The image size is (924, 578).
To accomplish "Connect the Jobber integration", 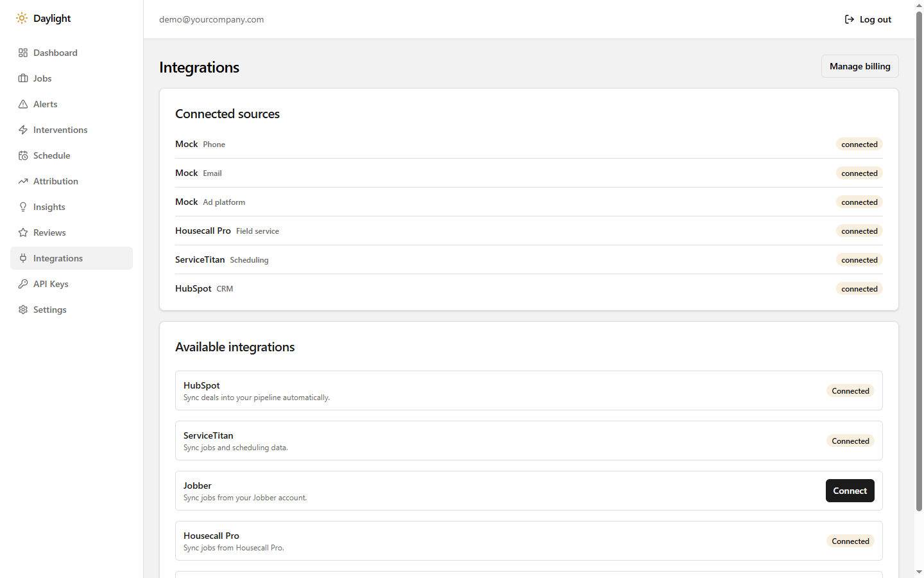I will click(850, 491).
